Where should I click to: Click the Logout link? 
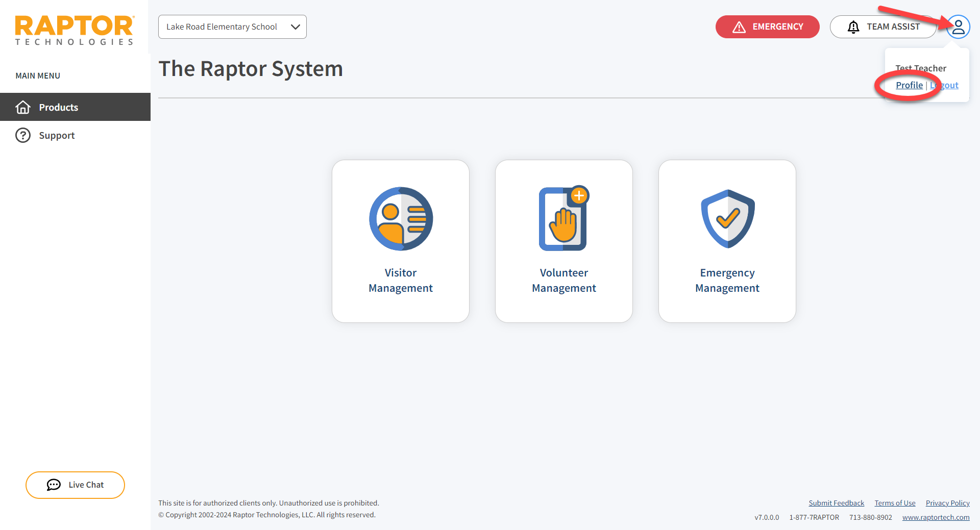(x=944, y=85)
